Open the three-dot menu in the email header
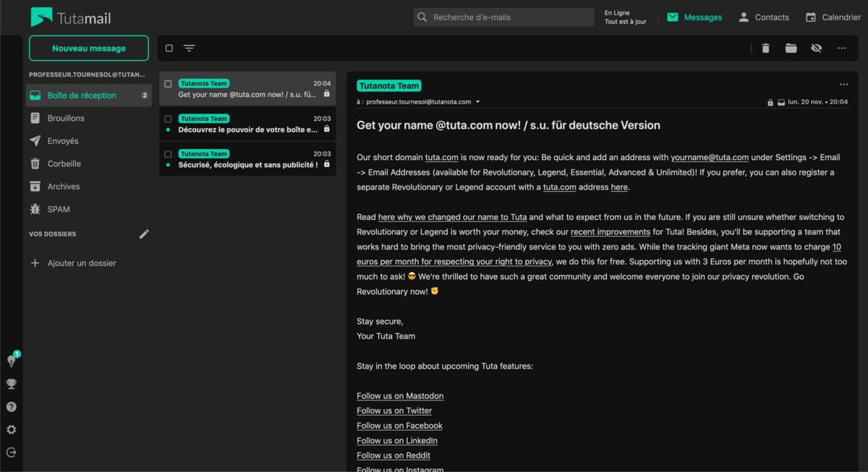 click(x=843, y=85)
